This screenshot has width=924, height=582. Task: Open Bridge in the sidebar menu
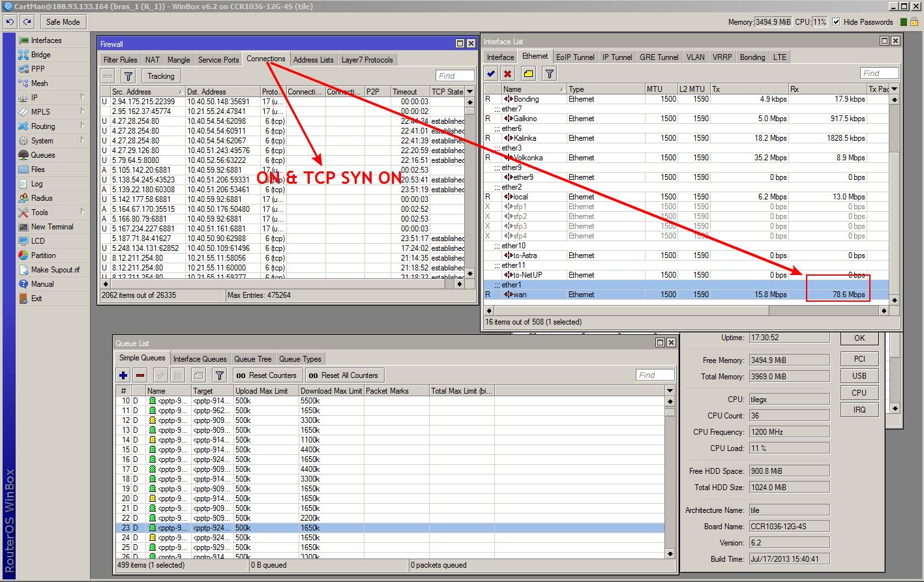(40, 55)
